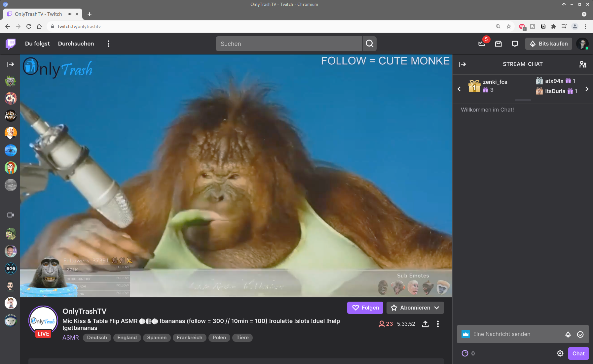This screenshot has width=593, height=364.
Task: Open the Durchsuchen browse page
Action: click(76, 44)
